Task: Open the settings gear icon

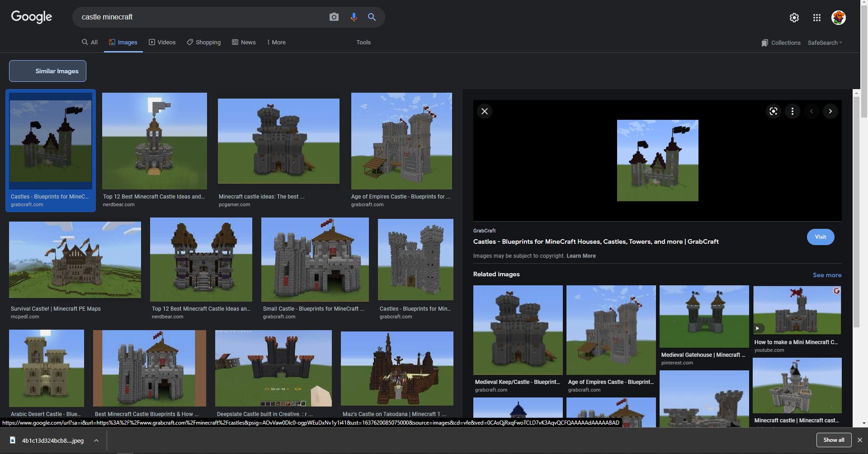Action: pyautogui.click(x=794, y=18)
